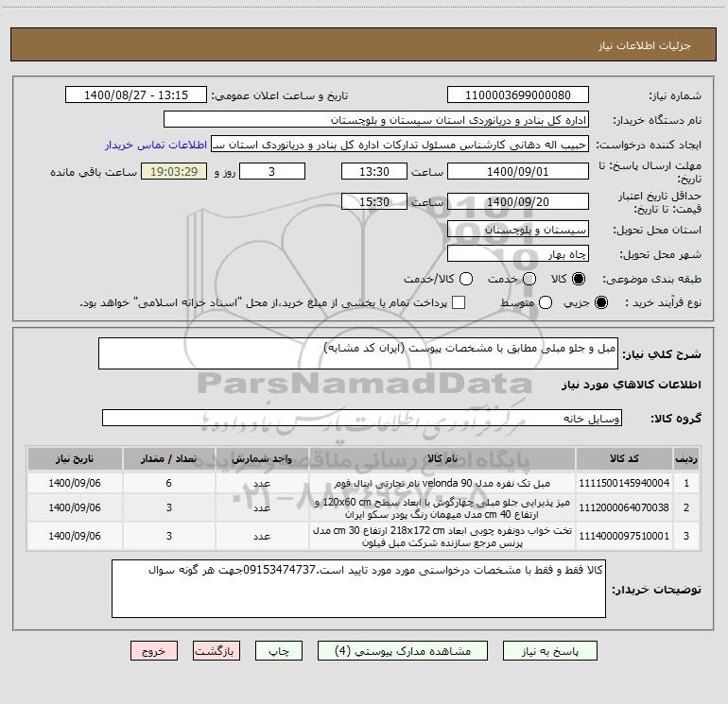Click the remaining time field 19:03:29

coord(174,171)
